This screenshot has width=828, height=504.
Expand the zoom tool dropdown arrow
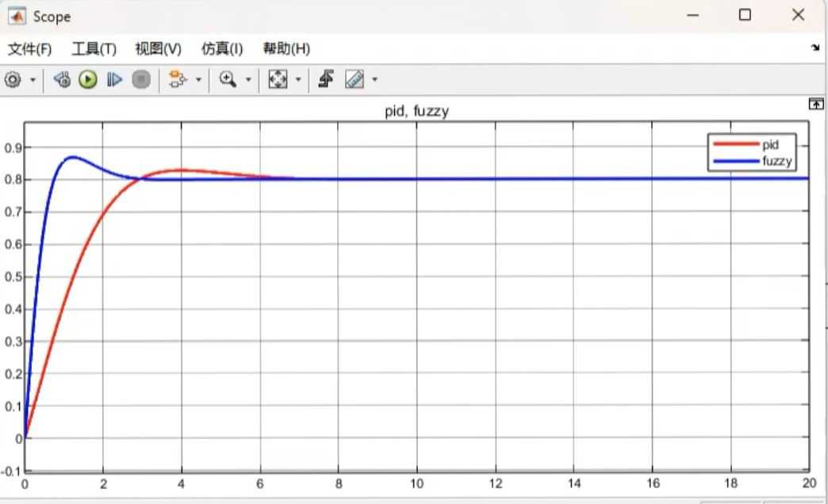(248, 80)
